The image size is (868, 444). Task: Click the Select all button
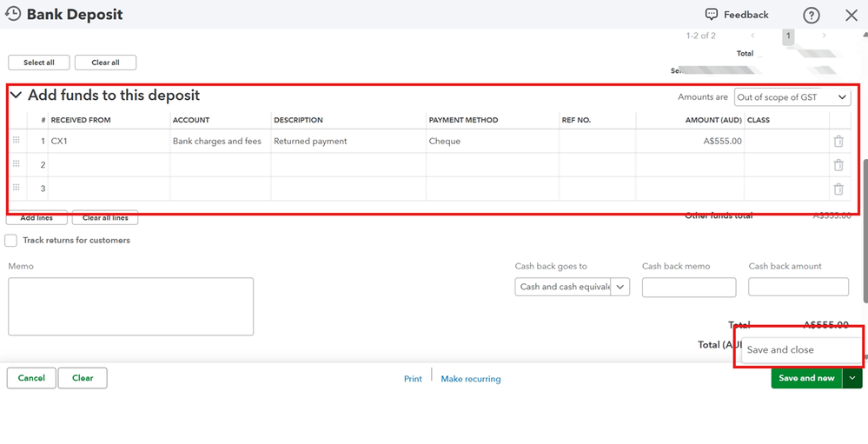pos(39,63)
